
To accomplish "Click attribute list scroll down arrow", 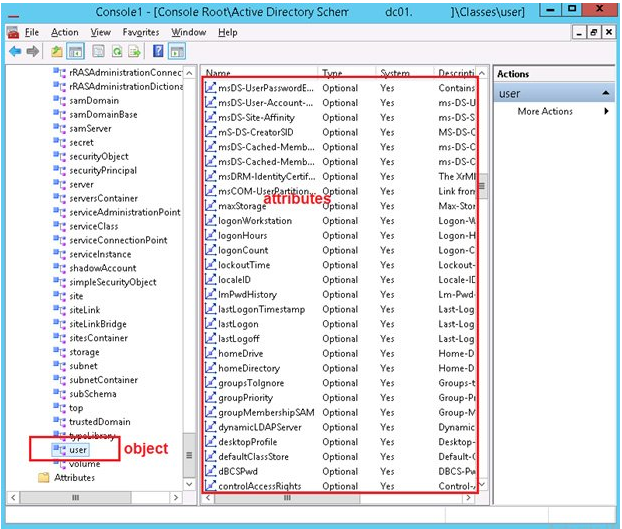I will click(x=482, y=485).
